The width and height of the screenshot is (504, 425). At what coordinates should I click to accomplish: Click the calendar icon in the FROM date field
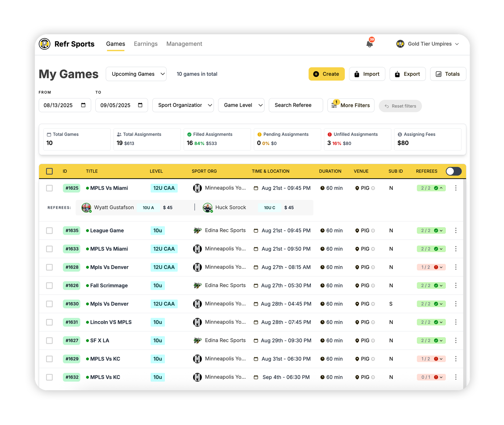pyautogui.click(x=83, y=105)
